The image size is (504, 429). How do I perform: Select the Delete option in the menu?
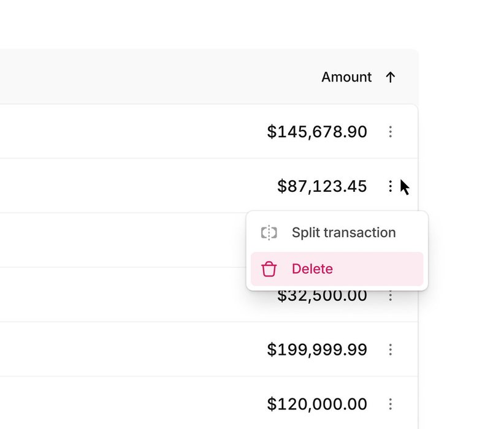click(337, 269)
